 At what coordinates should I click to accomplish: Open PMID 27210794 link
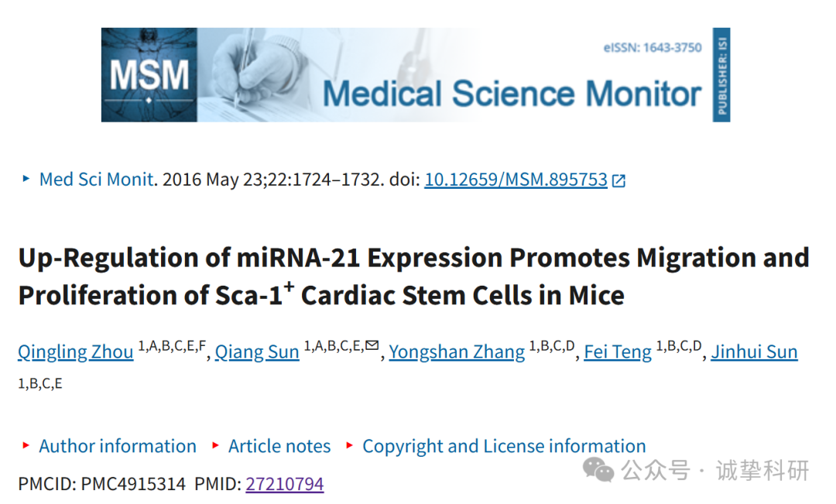(x=285, y=484)
